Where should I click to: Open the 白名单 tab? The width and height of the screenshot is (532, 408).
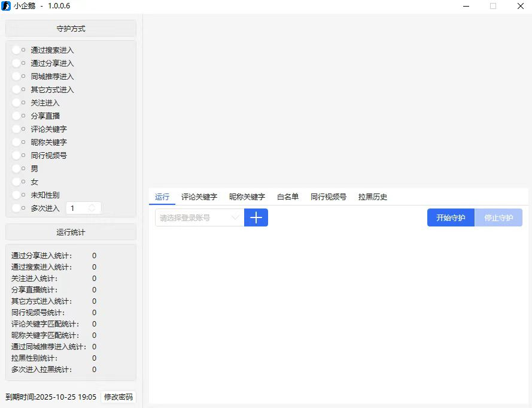(x=287, y=197)
